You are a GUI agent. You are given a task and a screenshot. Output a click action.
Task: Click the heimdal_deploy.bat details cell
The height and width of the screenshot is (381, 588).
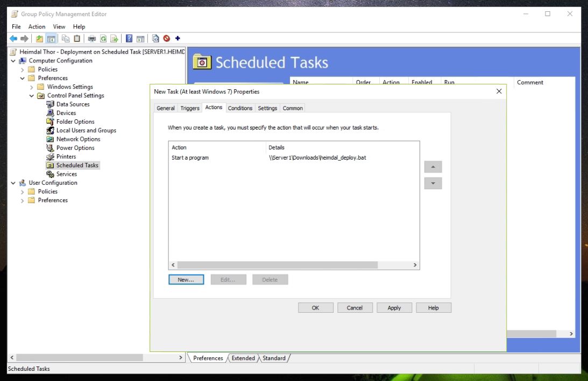coord(317,157)
